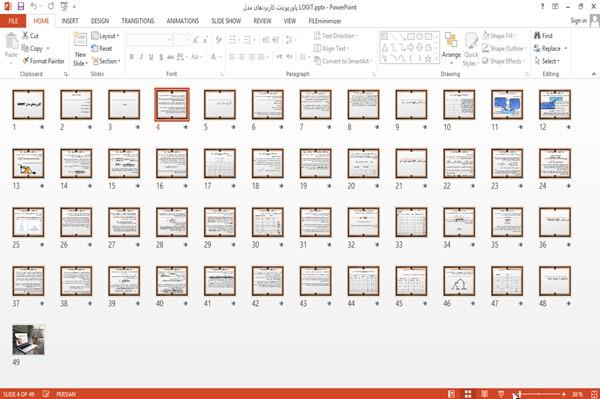This screenshot has width=600, height=399.
Task: Add a New Slide
Action: (80, 50)
